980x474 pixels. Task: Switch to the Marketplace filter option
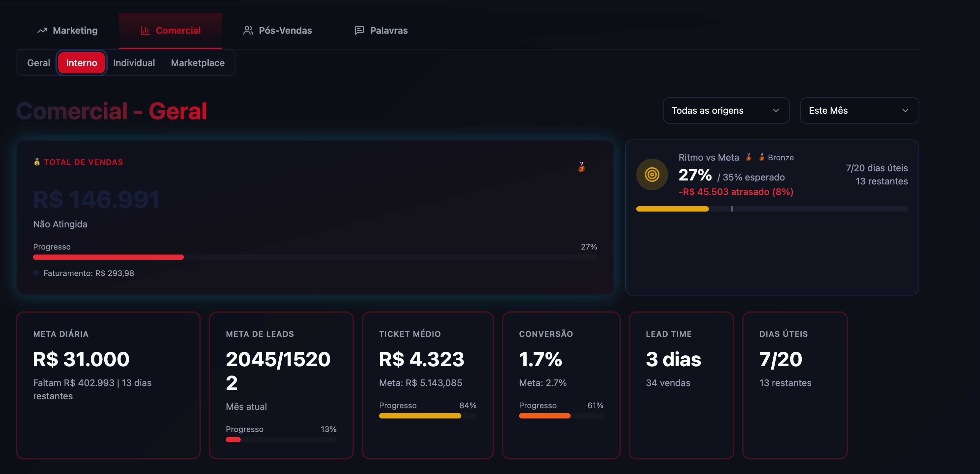click(198, 63)
